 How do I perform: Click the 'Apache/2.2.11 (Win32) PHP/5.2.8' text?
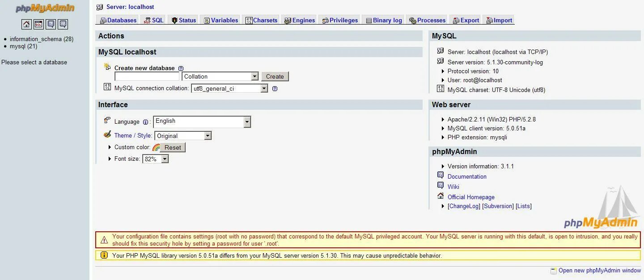[491, 119]
